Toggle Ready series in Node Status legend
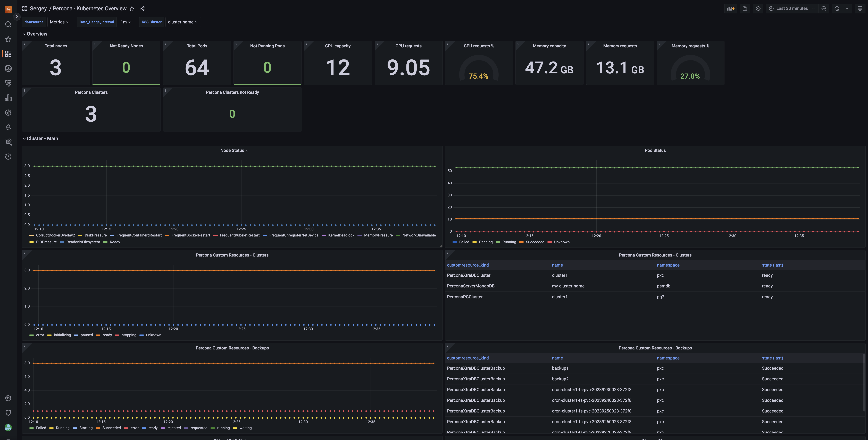 (x=115, y=242)
